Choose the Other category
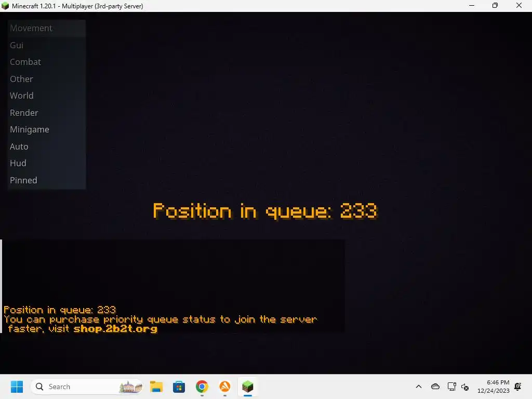 click(46, 79)
